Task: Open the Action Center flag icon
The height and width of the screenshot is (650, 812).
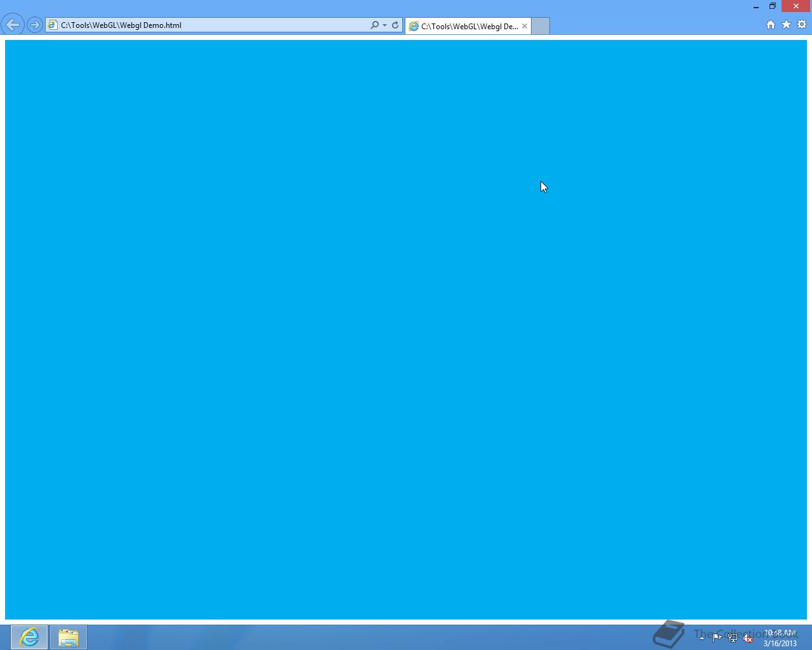Action: point(717,638)
